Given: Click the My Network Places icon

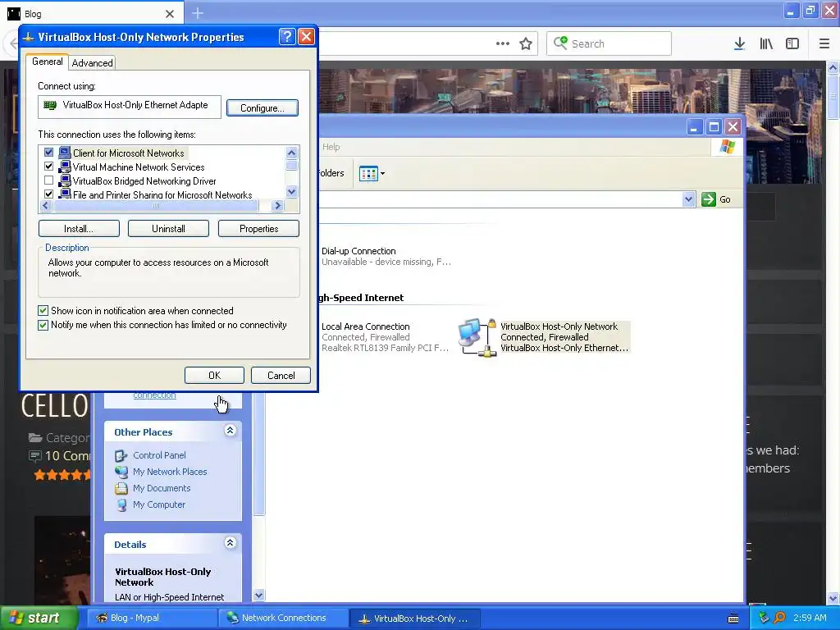Looking at the screenshot, I should [x=121, y=472].
